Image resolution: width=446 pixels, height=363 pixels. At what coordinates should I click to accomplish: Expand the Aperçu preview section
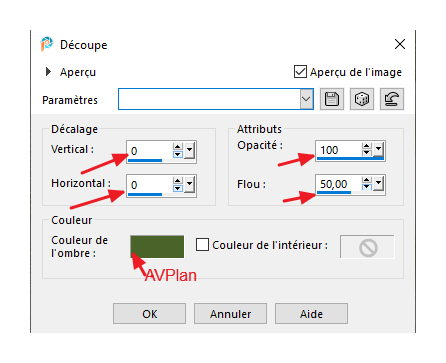48,72
